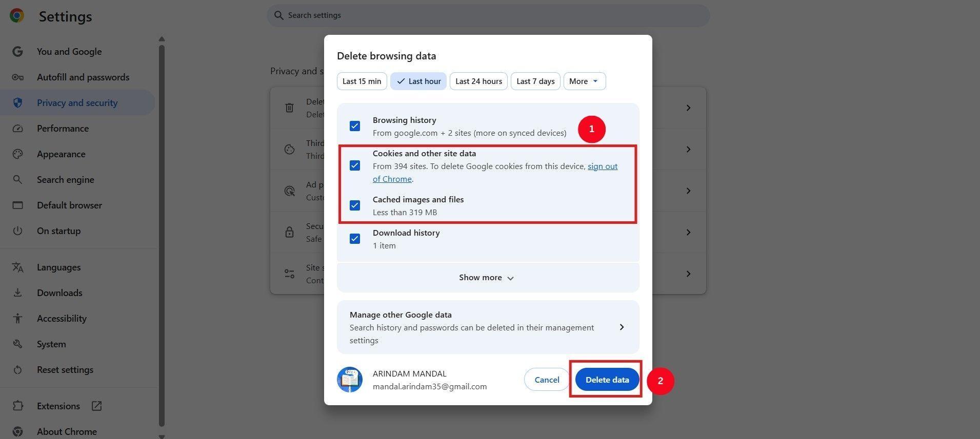The height and width of the screenshot is (439, 980).
Task: Open the Delete browsing data row chevron
Action: [x=688, y=108]
